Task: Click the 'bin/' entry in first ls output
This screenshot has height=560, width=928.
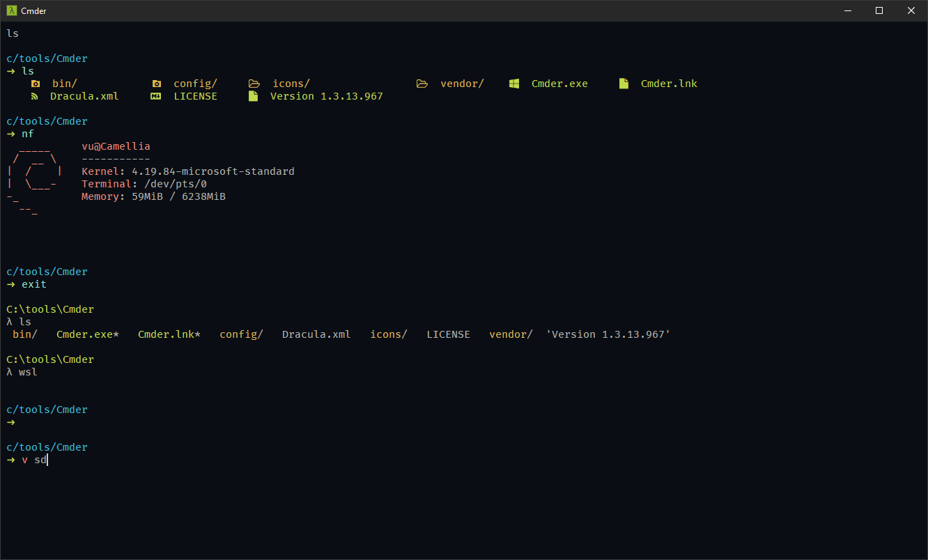Action: 65,84
